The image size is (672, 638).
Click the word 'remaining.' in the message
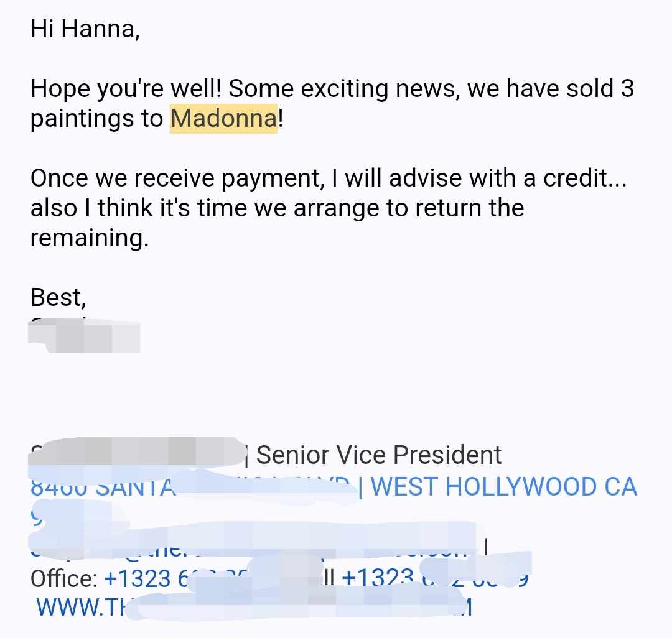(x=90, y=238)
